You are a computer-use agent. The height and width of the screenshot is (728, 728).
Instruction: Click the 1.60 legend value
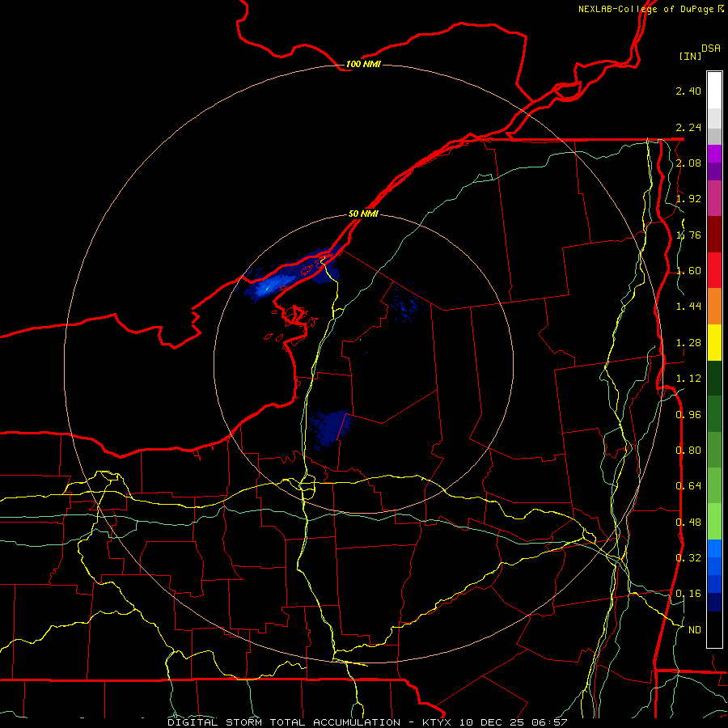pyautogui.click(x=688, y=271)
